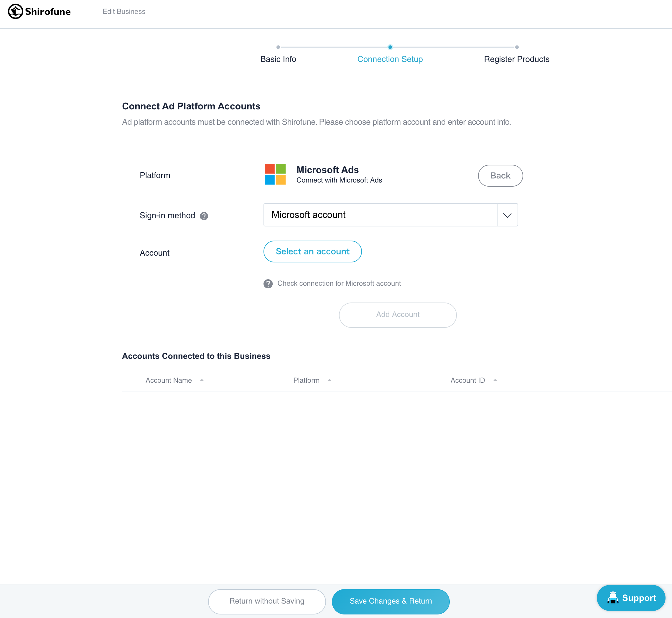Screen dimensions: 672x618
Task: Click the Connect with Microsoft Ads text
Action: click(x=339, y=180)
